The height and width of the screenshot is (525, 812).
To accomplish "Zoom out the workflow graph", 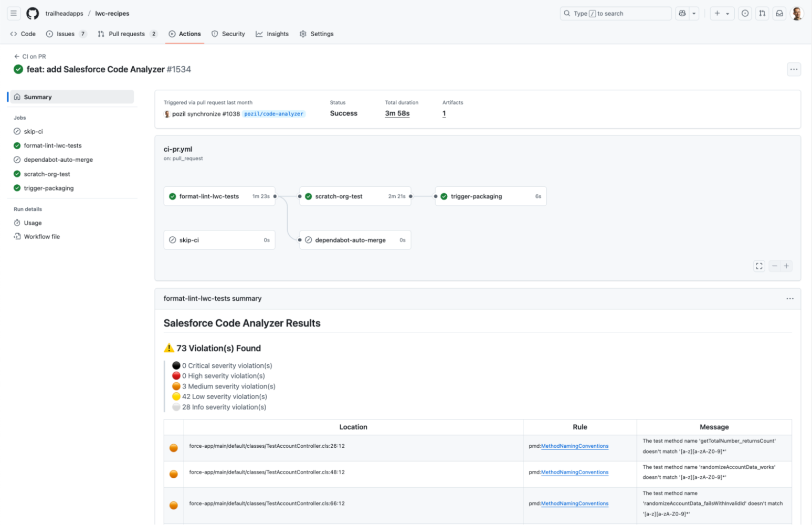I will (x=774, y=266).
